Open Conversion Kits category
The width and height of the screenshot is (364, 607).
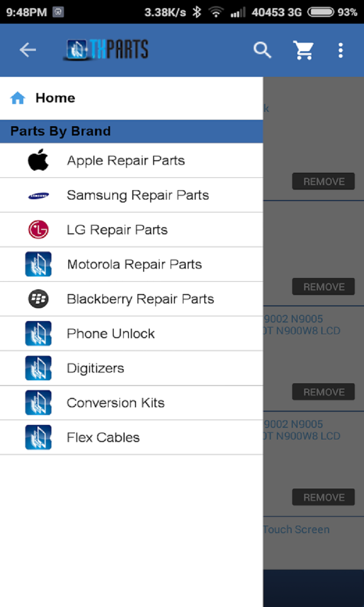116,403
